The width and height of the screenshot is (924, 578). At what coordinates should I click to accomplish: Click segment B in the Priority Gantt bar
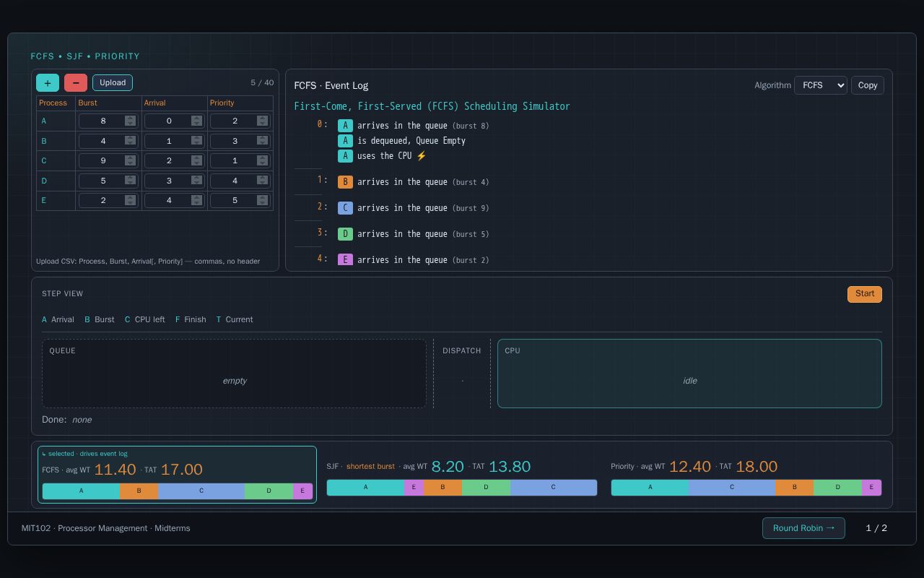(x=794, y=488)
